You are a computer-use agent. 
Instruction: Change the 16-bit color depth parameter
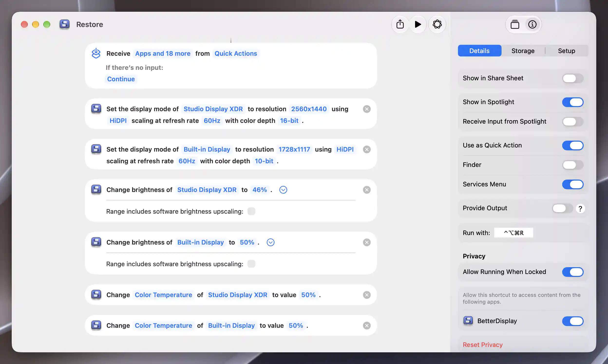pos(289,121)
